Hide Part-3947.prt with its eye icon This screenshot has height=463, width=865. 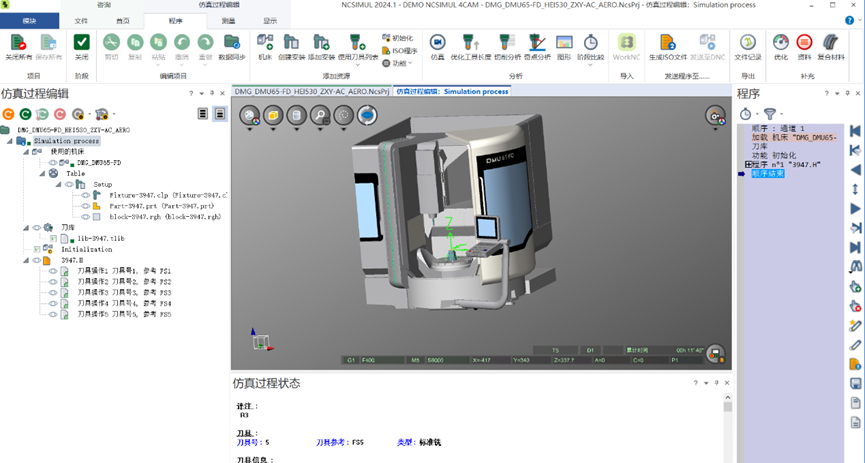tap(85, 206)
